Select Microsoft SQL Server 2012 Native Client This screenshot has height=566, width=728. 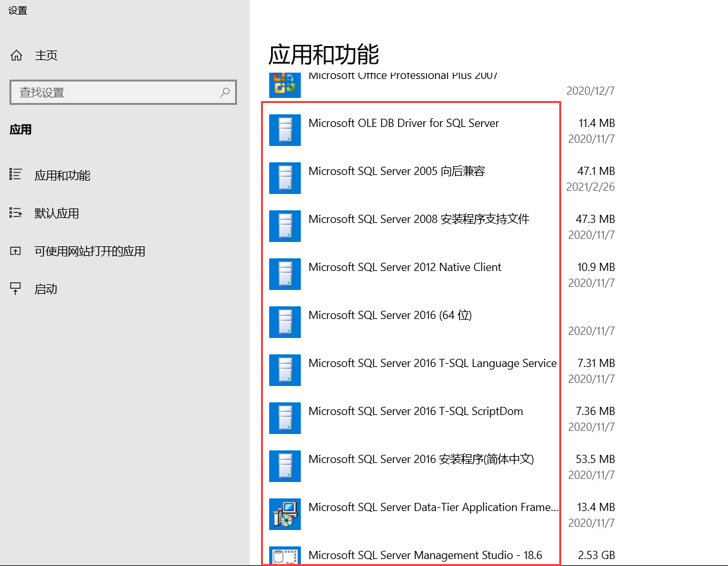pyautogui.click(x=405, y=267)
